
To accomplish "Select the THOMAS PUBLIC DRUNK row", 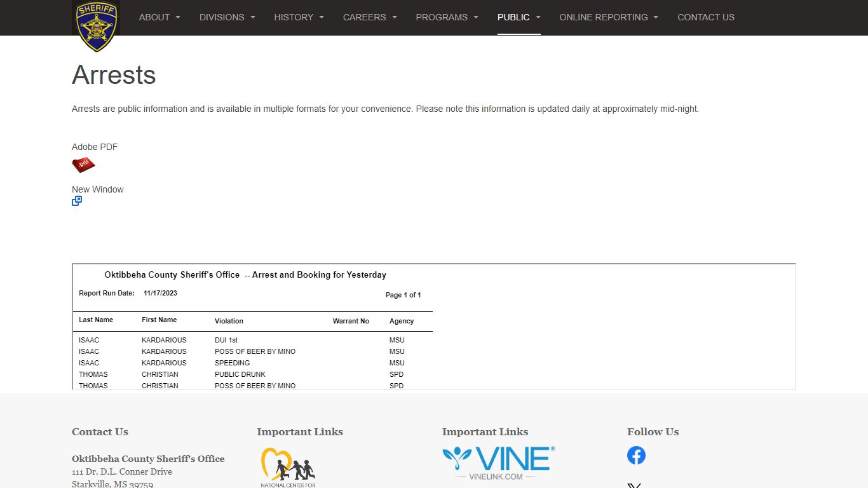I will (x=240, y=374).
